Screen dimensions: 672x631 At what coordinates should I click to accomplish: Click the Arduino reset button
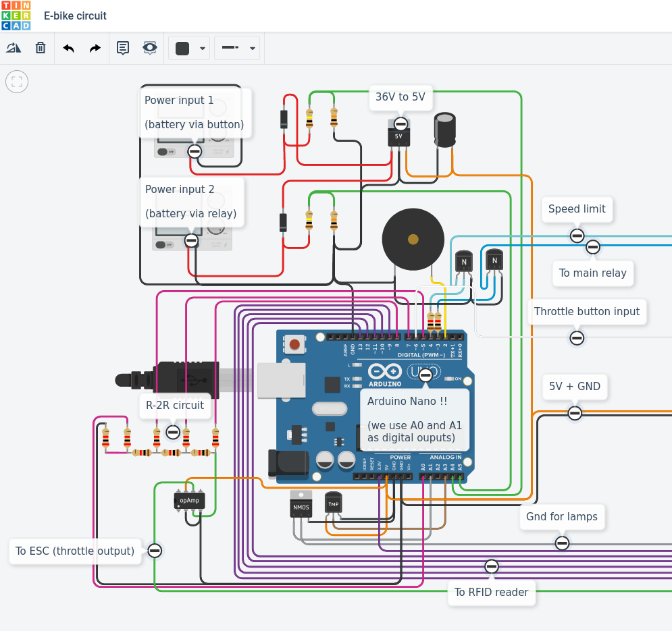pyautogui.click(x=294, y=344)
